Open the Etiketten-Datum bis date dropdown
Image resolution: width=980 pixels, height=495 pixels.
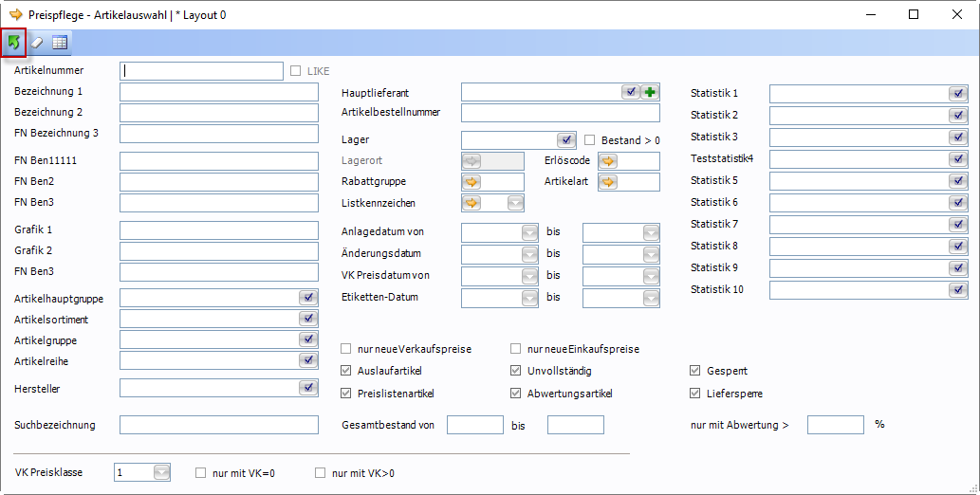tap(651, 298)
